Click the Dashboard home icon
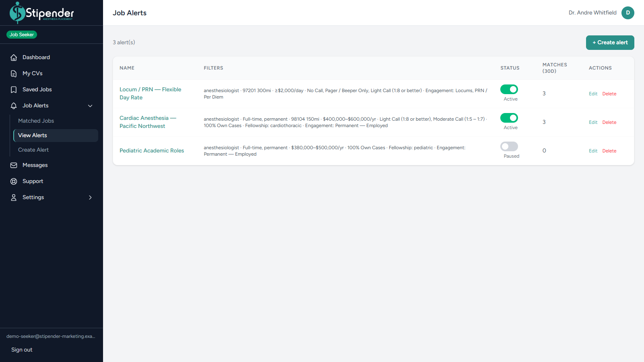 [14, 58]
